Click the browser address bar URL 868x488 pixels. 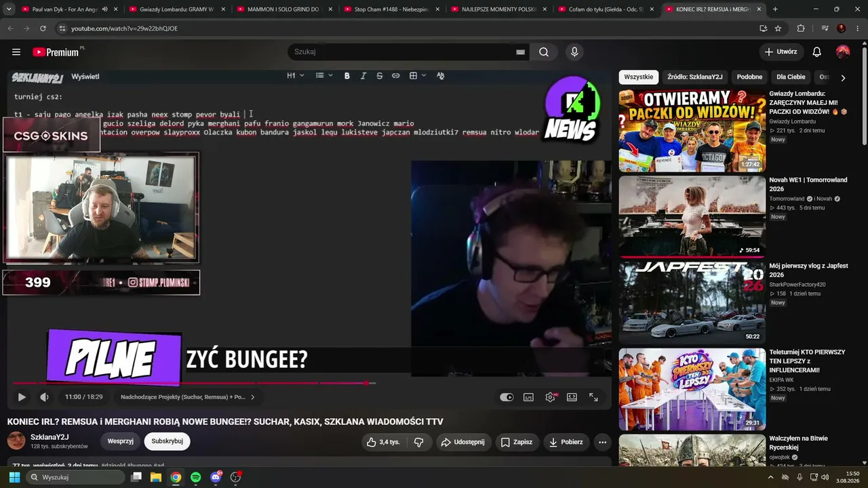click(x=124, y=28)
